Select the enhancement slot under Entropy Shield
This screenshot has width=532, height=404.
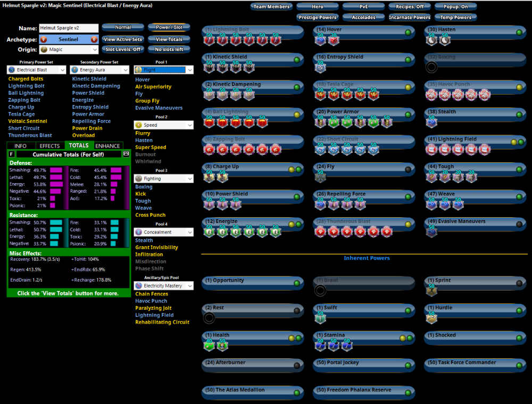click(320, 67)
